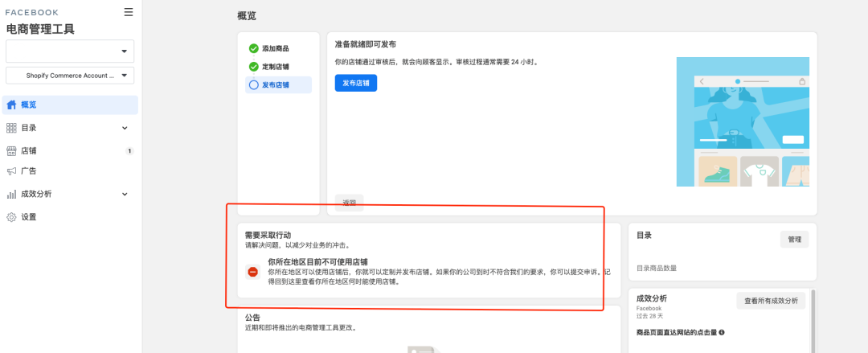Click the FACEBOOK logo text
Screen dimensions: 868x353
31,12
